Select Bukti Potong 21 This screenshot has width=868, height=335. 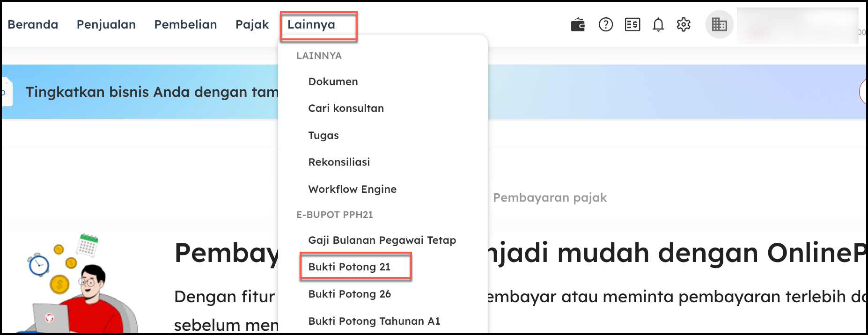[349, 267]
